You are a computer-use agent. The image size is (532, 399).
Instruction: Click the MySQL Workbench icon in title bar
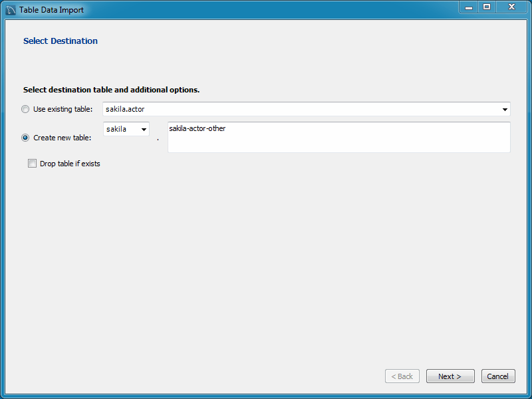coord(11,10)
